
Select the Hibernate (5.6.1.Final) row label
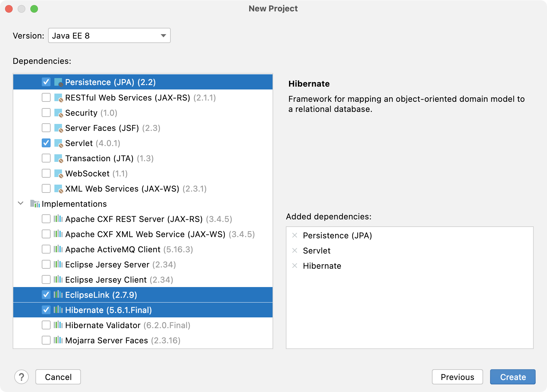pos(108,310)
